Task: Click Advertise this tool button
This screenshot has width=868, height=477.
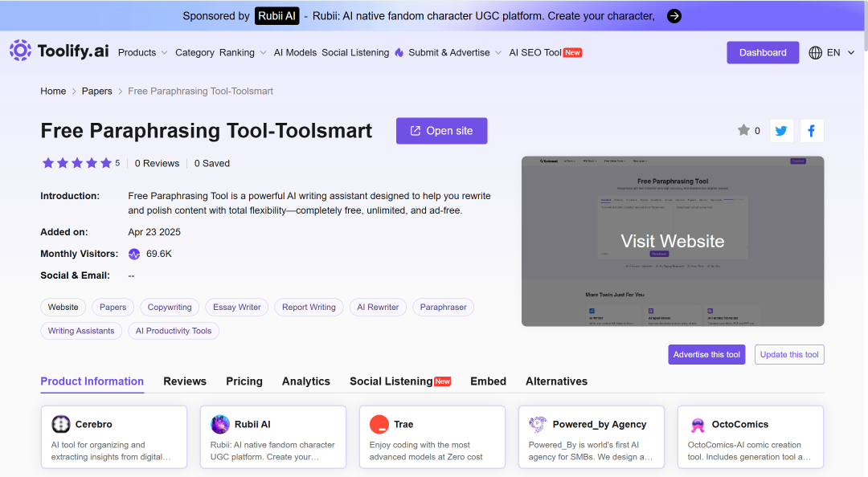Action: pyautogui.click(x=706, y=355)
